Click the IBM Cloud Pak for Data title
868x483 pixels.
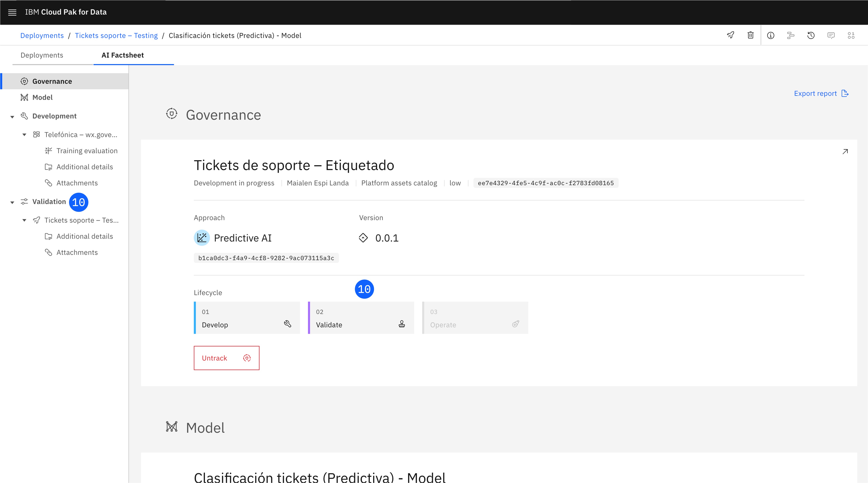coord(66,12)
